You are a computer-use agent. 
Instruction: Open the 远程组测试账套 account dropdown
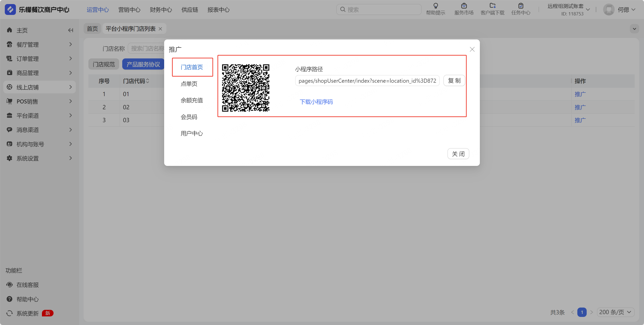pos(569,10)
